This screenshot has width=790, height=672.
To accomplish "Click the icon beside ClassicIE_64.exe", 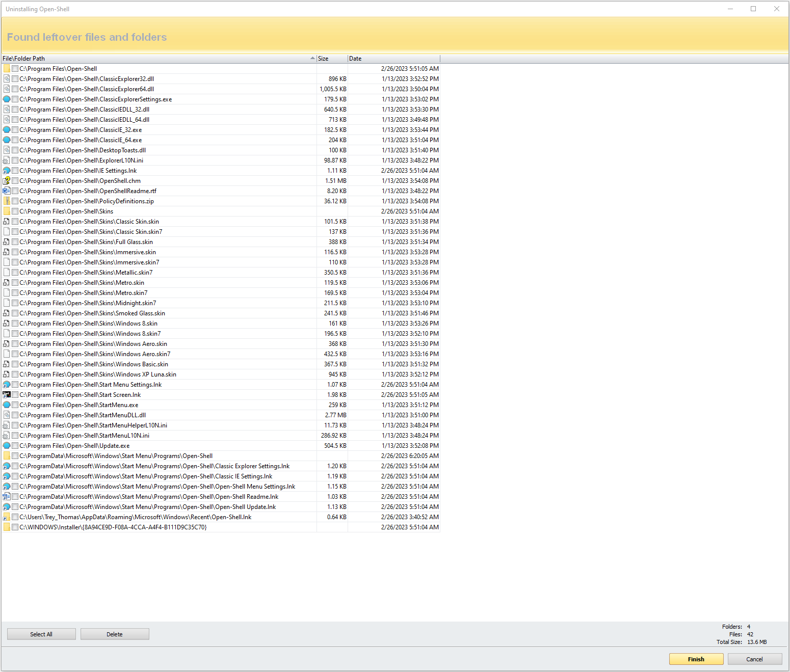I will (x=7, y=140).
